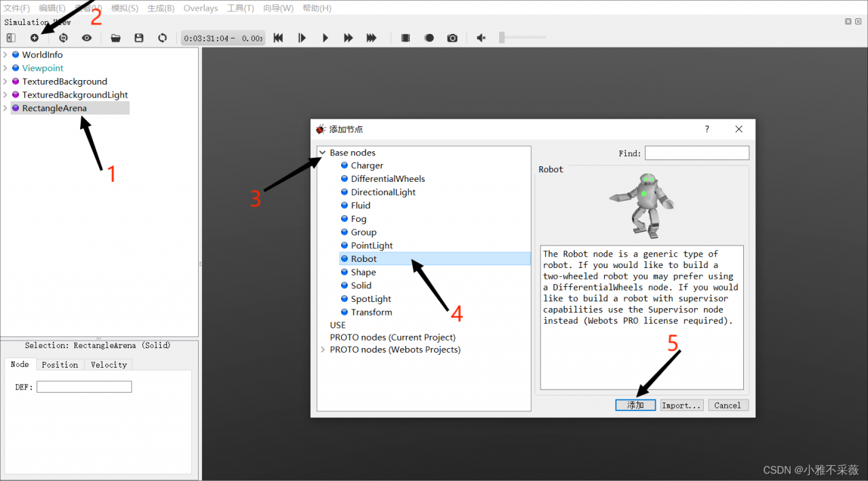
Task: Step the simulation one frame forward
Action: [x=302, y=38]
